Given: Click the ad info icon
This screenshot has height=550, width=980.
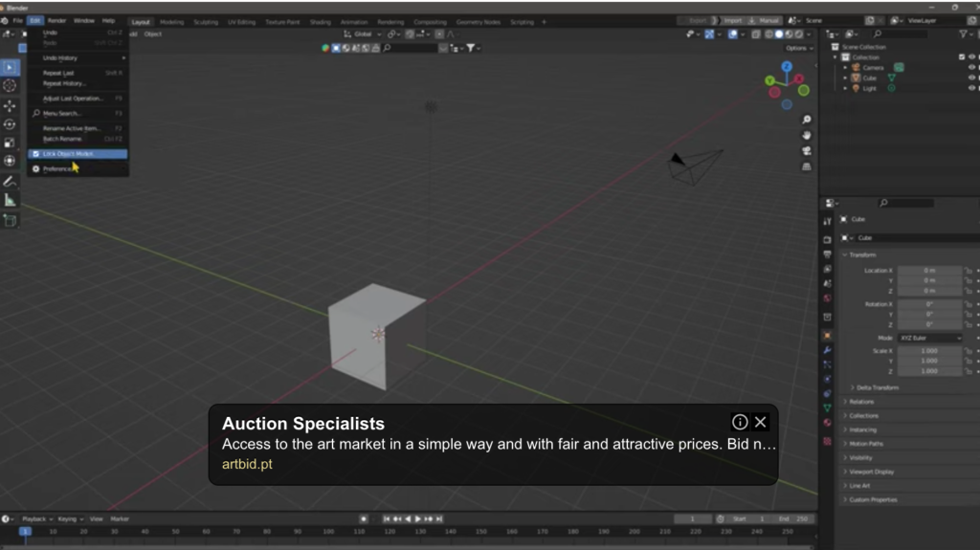Looking at the screenshot, I should (740, 423).
